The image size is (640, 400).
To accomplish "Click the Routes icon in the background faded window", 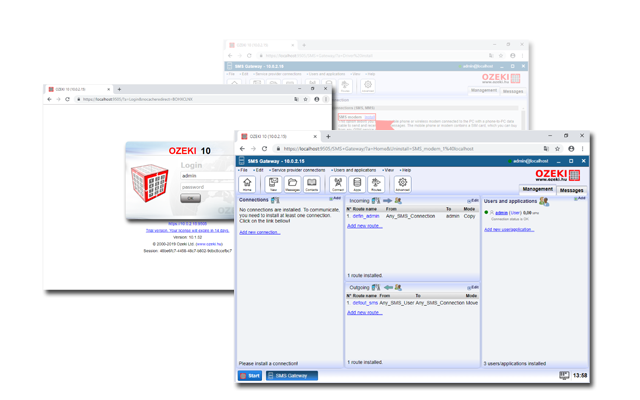I will coord(345,85).
